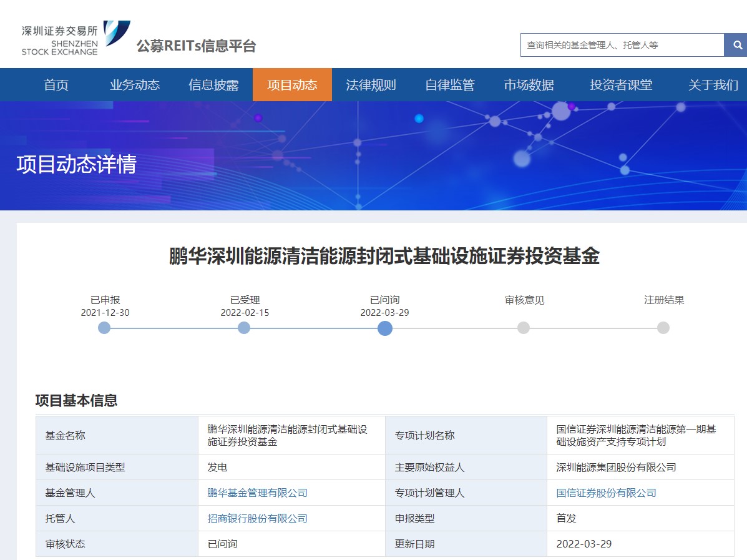Click the 已申报 timeline marker dot

104,328
